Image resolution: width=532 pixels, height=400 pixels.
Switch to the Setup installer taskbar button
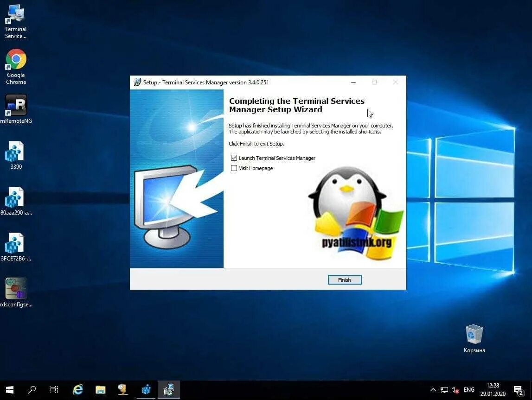[169, 390]
